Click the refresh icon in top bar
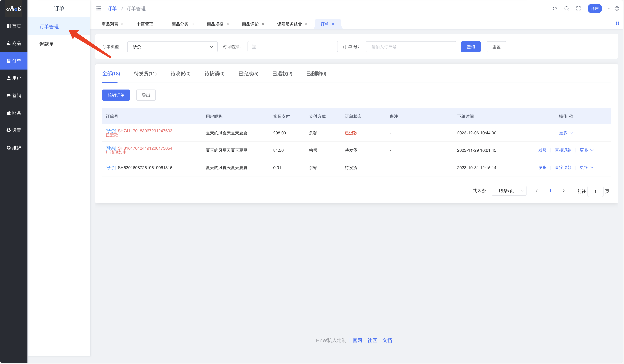Screen dimensions: 624x364 tap(555, 9)
